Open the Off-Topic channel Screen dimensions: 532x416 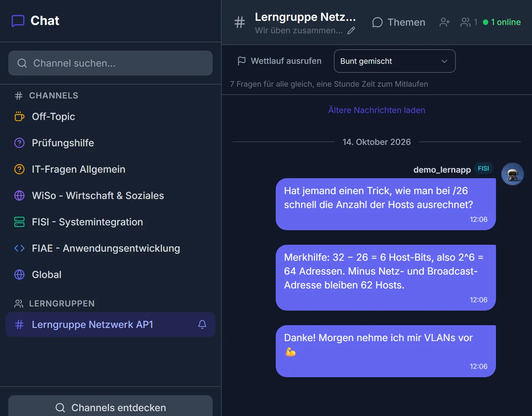pyautogui.click(x=110, y=116)
